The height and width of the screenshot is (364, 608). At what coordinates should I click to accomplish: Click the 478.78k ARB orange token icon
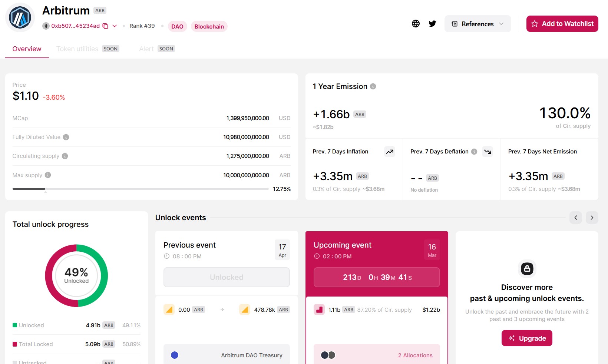click(245, 310)
